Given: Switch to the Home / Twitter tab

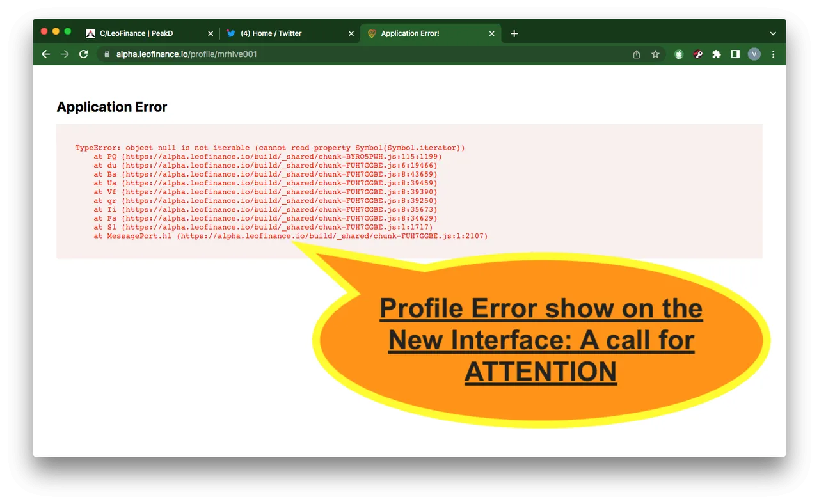Looking at the screenshot, I should [290, 33].
